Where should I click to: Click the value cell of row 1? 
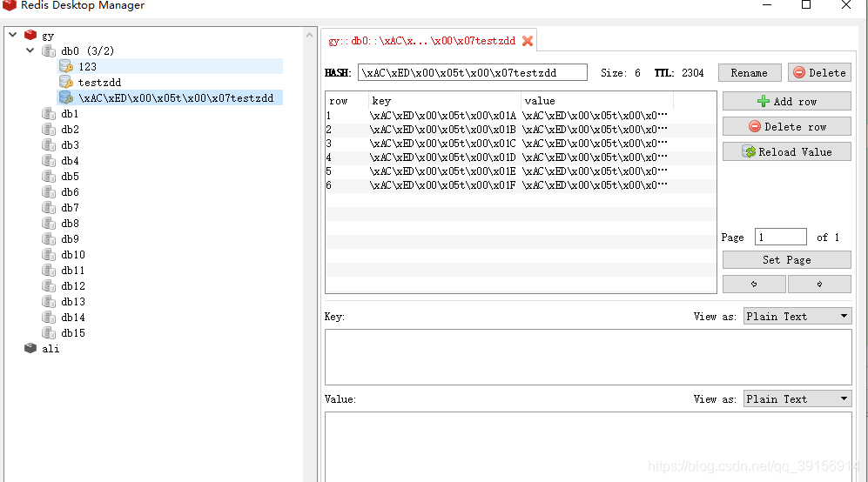[x=595, y=116]
